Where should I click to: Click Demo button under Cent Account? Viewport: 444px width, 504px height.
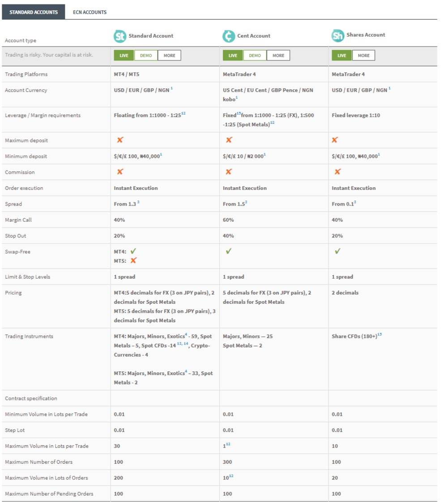[x=255, y=56]
